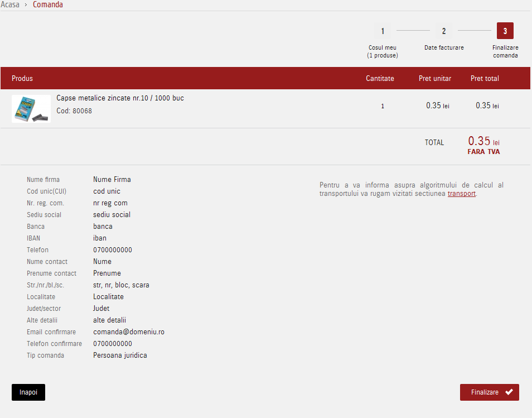This screenshot has height=418, width=532.
Task: Select step 2 Date facturare
Action: pyautogui.click(x=443, y=31)
